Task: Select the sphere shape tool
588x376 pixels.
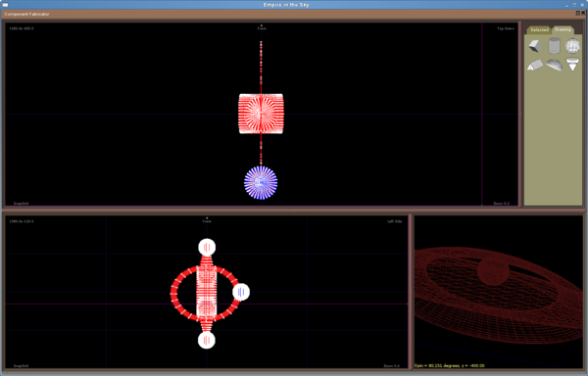Action: coord(572,46)
